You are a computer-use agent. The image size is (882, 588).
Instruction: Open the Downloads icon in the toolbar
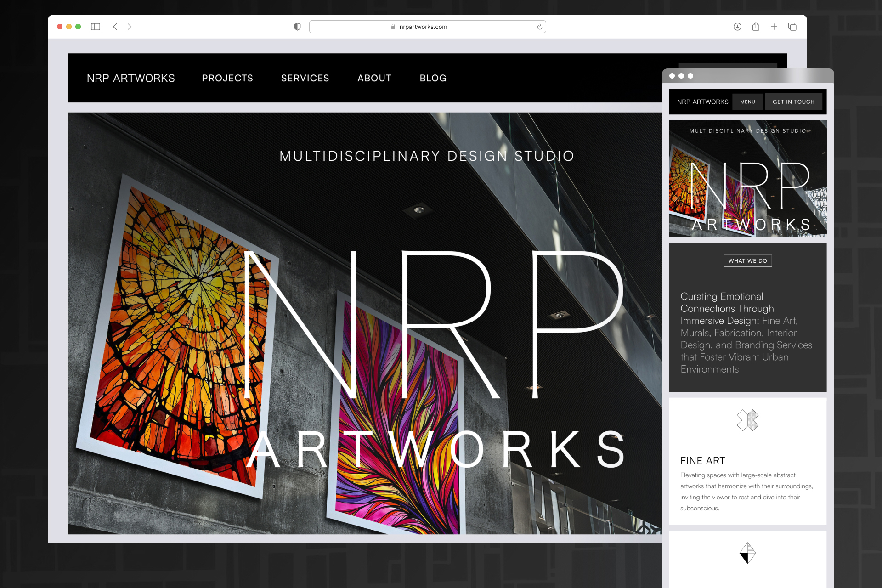[x=737, y=27]
